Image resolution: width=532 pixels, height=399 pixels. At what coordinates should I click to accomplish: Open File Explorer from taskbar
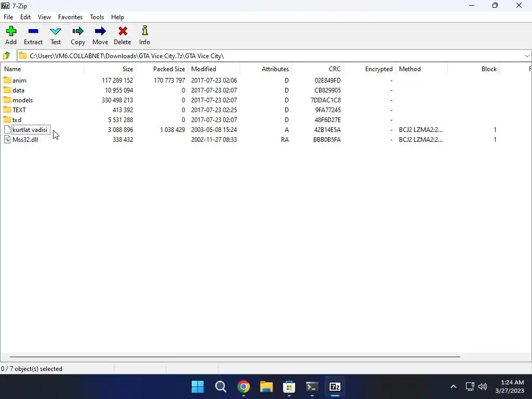(267, 387)
